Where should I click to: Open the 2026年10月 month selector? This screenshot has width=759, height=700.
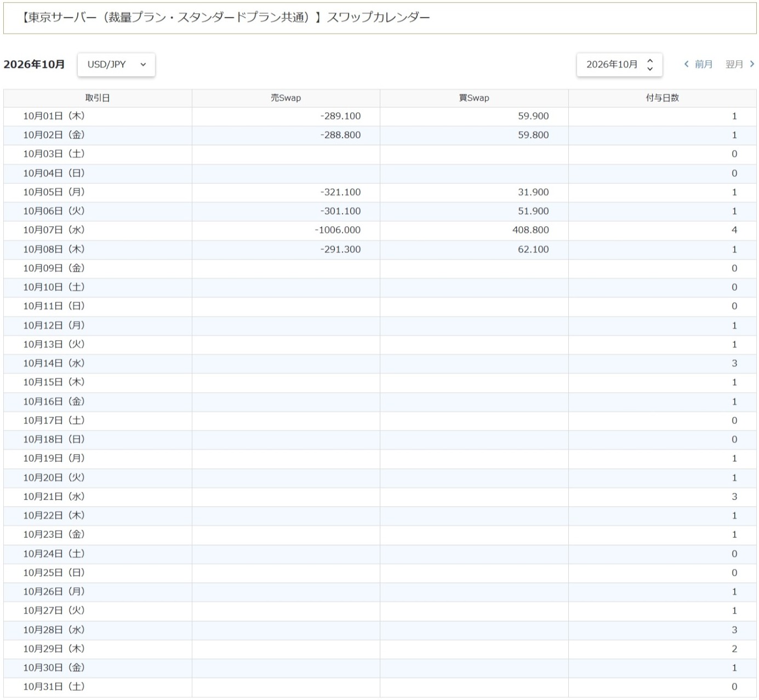[x=619, y=65]
